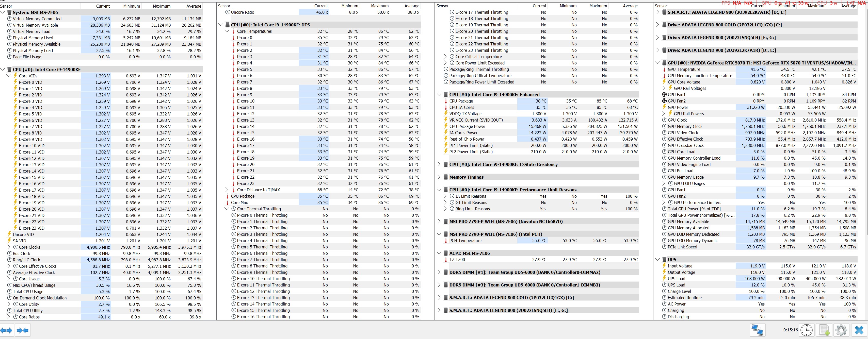Image resolution: width=868 pixels, height=339 pixels.
Task: Expand the Memory Timings section
Action: click(439, 177)
